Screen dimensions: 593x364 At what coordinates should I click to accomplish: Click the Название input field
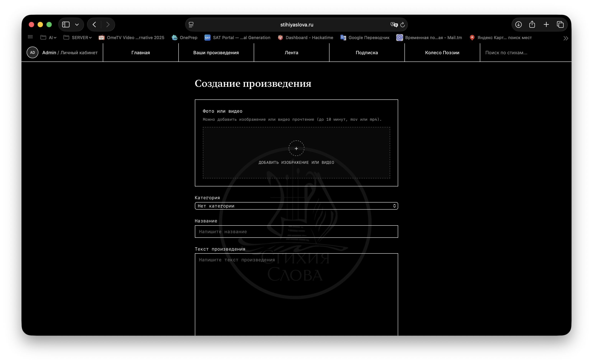coord(296,231)
